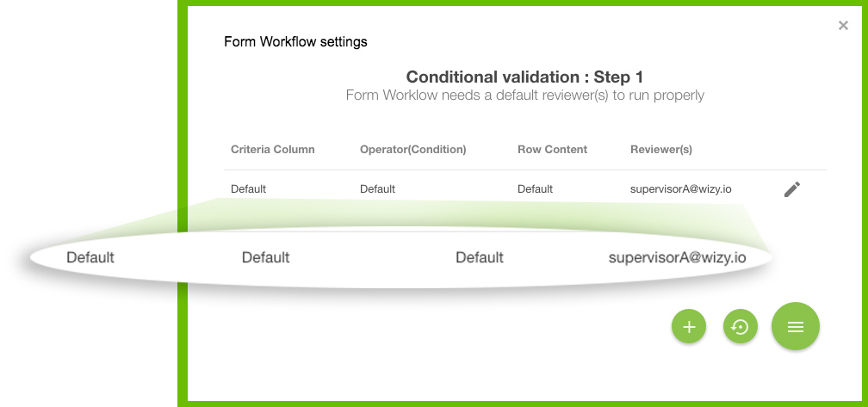This screenshot has width=868, height=407.
Task: Select Default cell under Operator(Condition) in table
Action: click(x=377, y=189)
